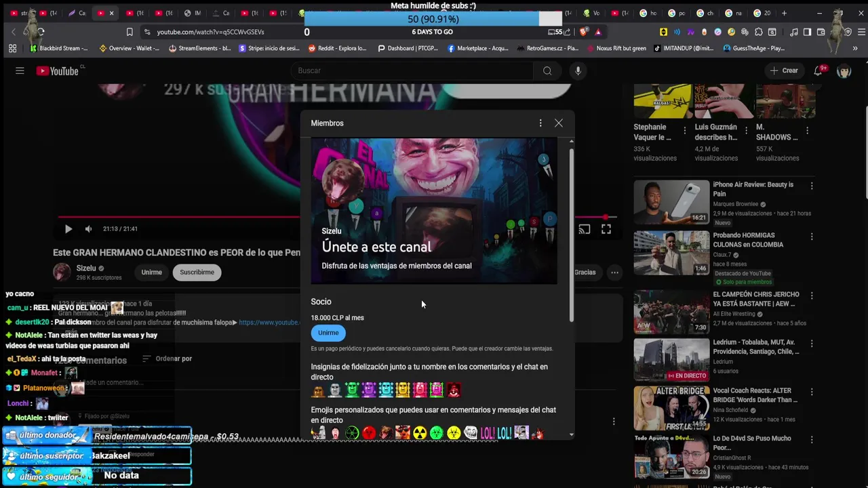This screenshot has height=488, width=868.
Task: Click Sizelu channel avatar under video
Action: (62, 272)
